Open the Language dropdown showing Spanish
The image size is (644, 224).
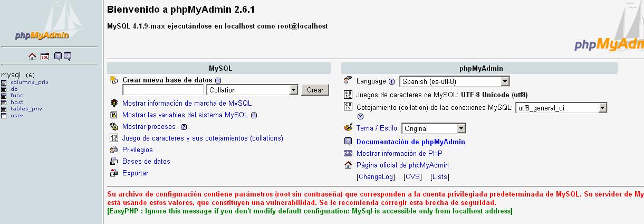pos(455,82)
